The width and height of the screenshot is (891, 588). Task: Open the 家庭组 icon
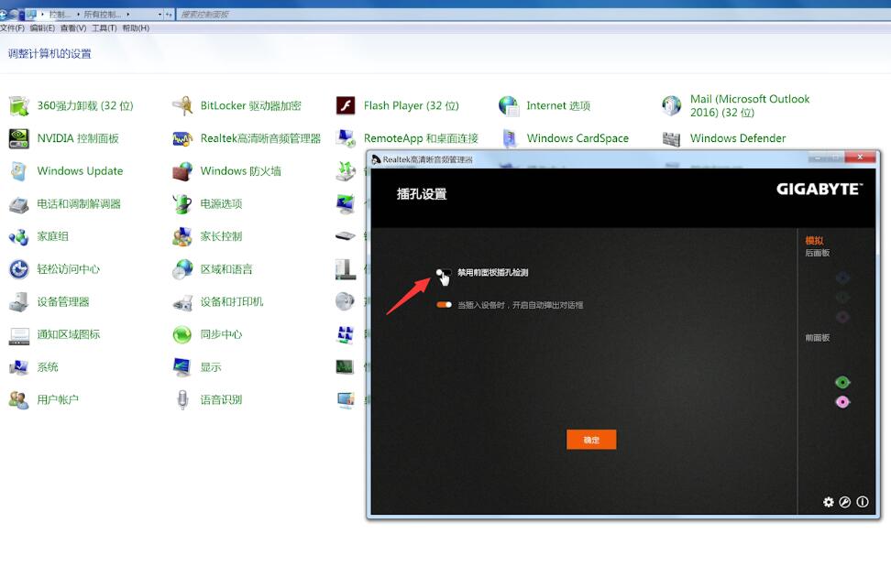pyautogui.click(x=18, y=236)
